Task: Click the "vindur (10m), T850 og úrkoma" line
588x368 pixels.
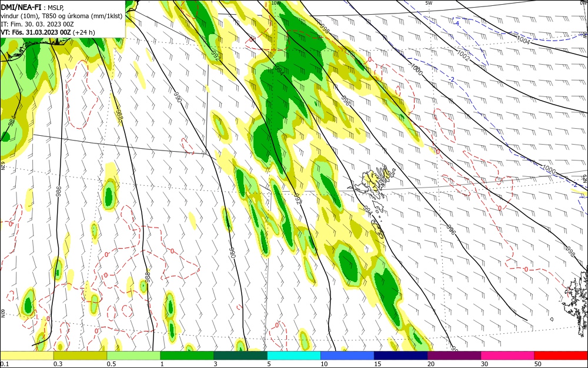Action: pos(62,16)
